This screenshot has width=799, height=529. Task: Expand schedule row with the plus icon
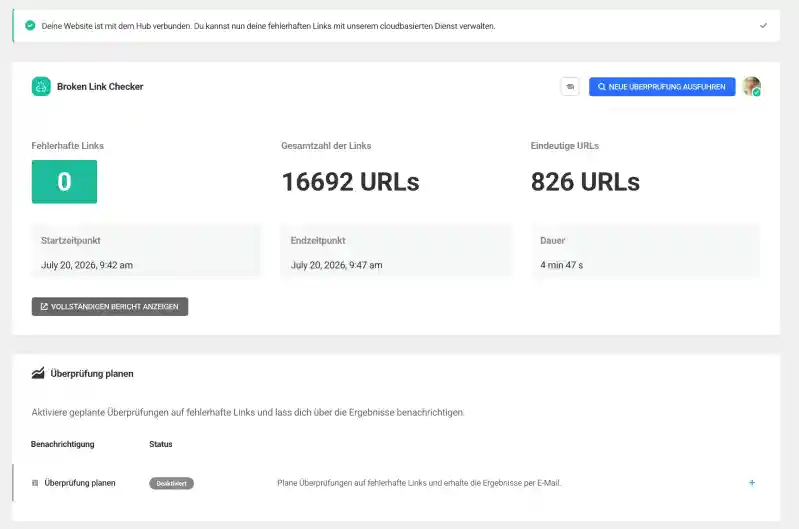pos(752,483)
